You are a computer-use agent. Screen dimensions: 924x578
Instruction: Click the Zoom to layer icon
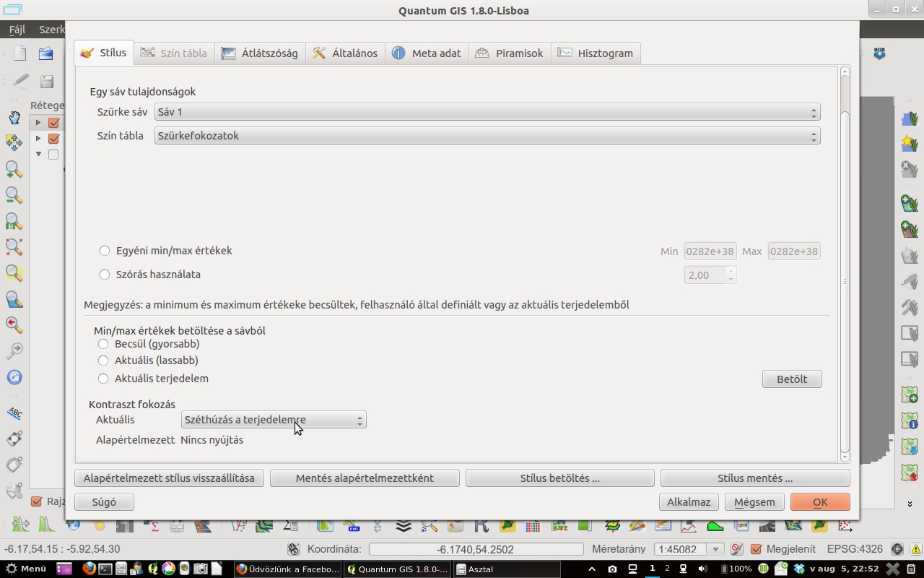(x=14, y=299)
